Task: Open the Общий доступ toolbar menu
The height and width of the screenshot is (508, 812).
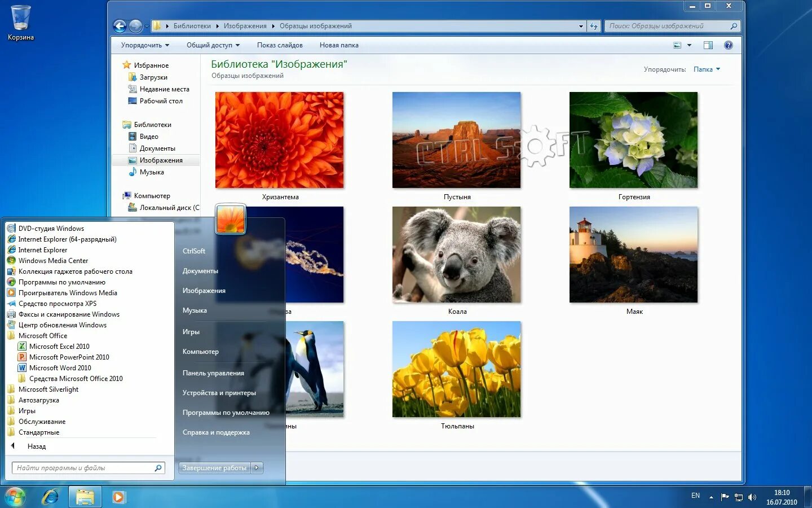Action: coord(213,45)
